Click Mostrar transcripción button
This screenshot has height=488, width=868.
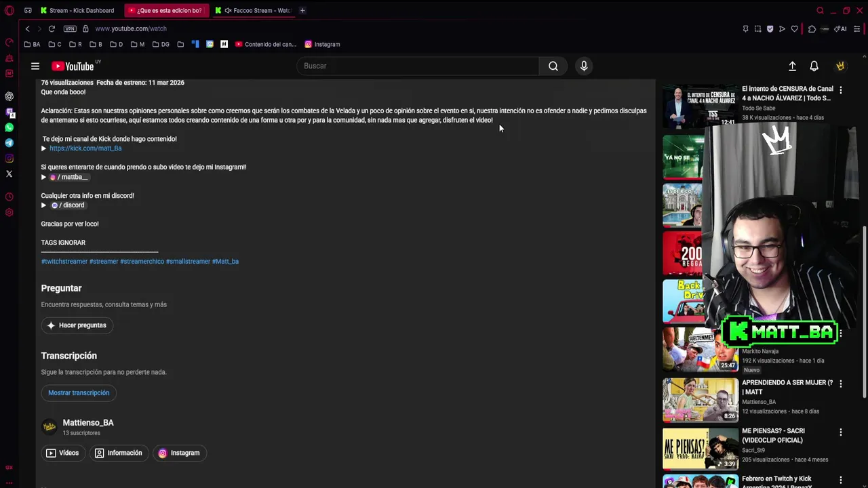79,393
